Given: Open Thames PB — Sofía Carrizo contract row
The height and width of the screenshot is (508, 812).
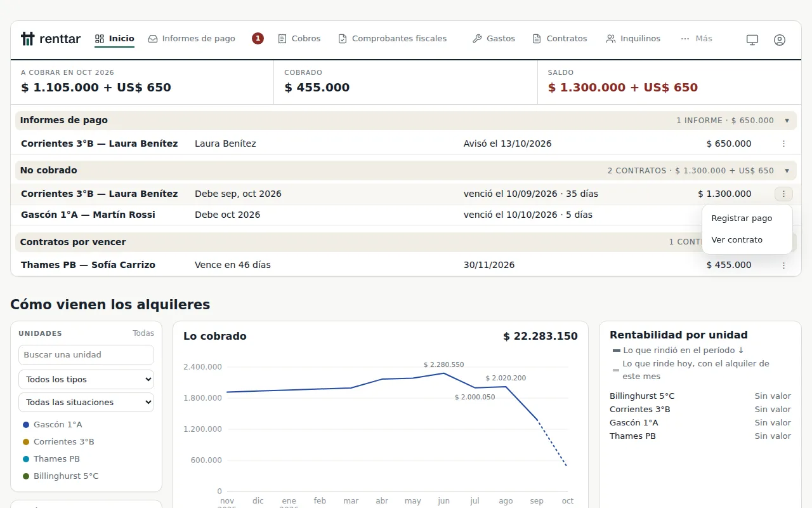Looking at the screenshot, I should pos(406,265).
